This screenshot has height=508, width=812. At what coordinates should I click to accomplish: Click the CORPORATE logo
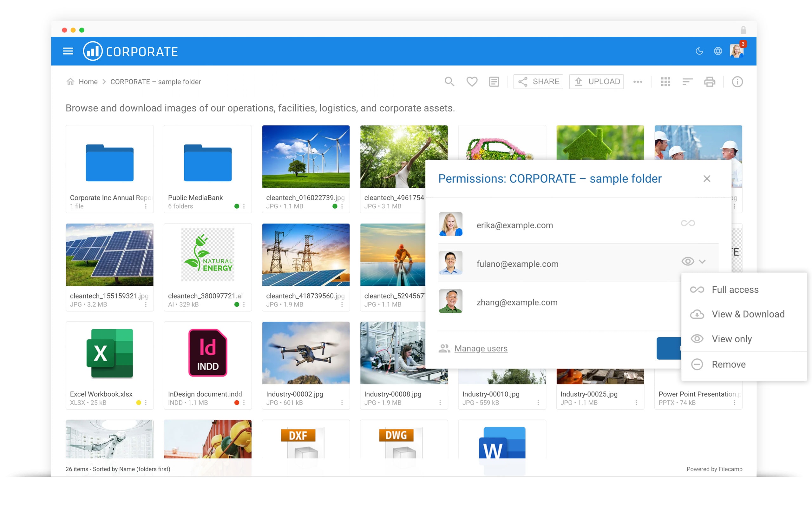pos(130,51)
